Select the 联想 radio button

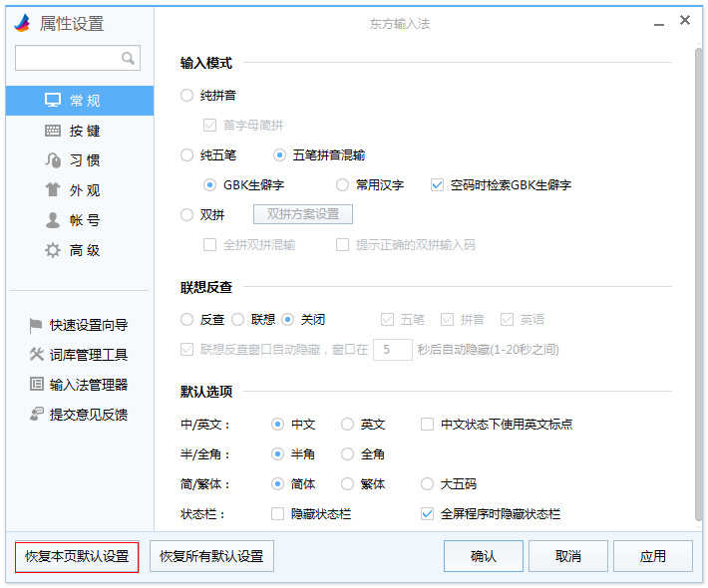pos(238,320)
